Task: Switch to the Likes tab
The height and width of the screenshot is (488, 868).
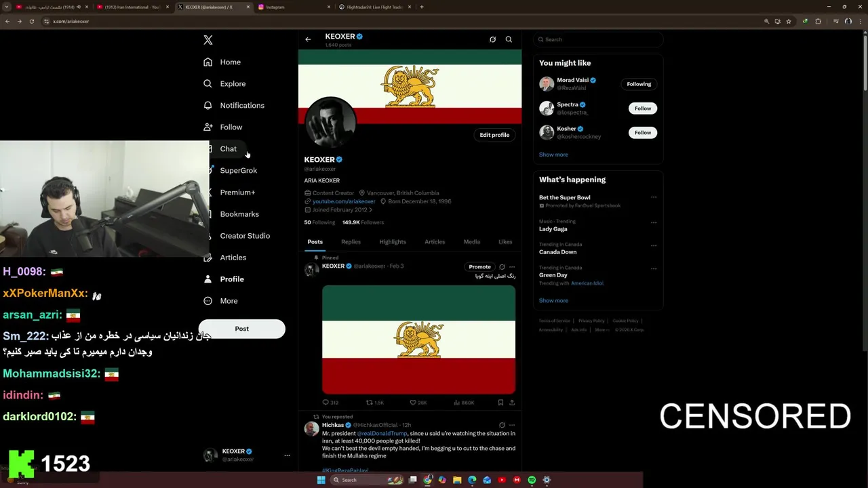Action: (x=505, y=242)
